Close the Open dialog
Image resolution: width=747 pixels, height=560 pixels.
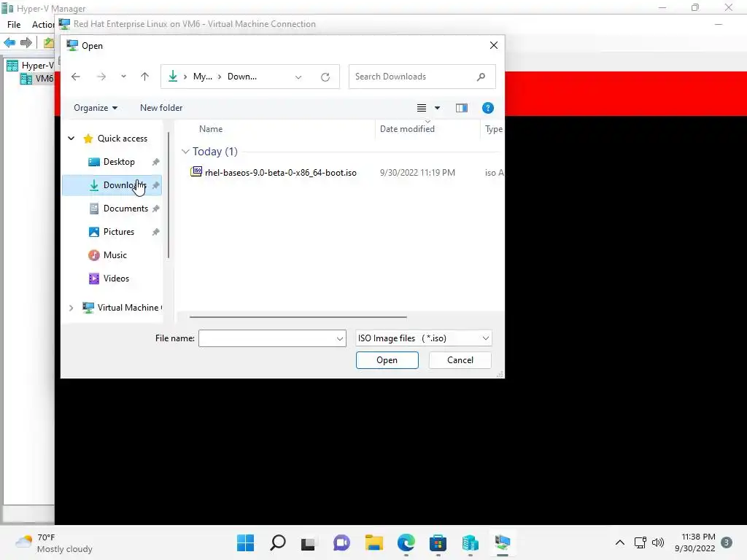(494, 45)
